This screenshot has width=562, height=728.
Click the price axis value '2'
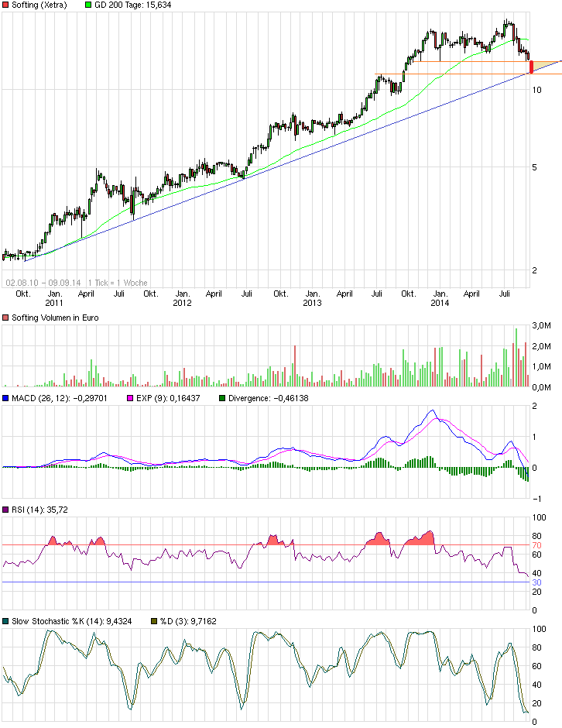[x=535, y=271]
